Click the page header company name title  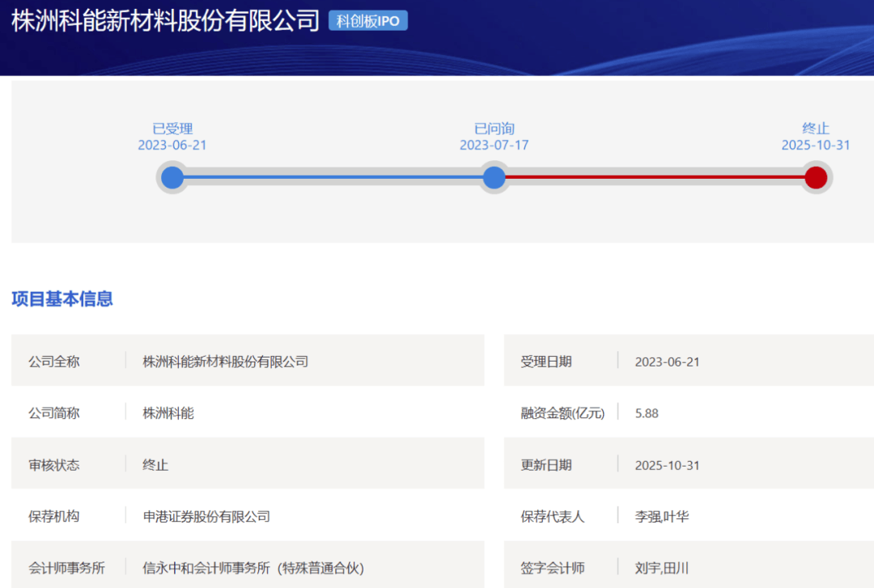(x=165, y=21)
